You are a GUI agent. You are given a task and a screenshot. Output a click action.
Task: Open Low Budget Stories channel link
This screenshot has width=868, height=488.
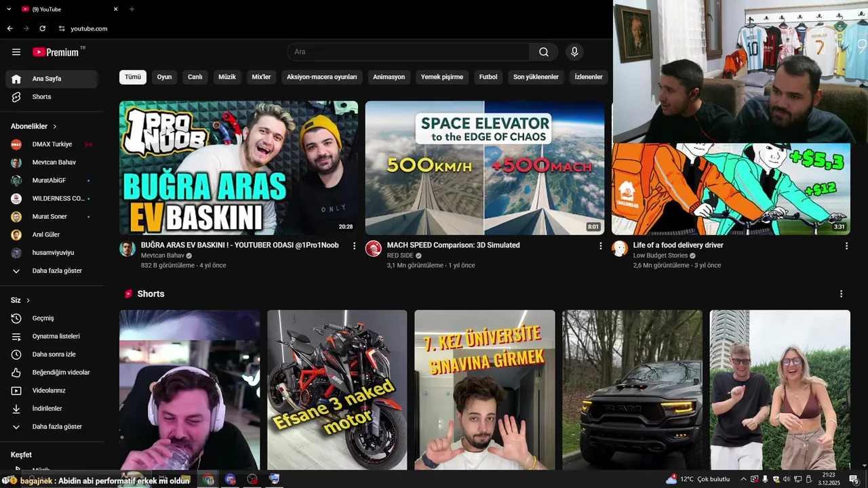click(x=660, y=256)
